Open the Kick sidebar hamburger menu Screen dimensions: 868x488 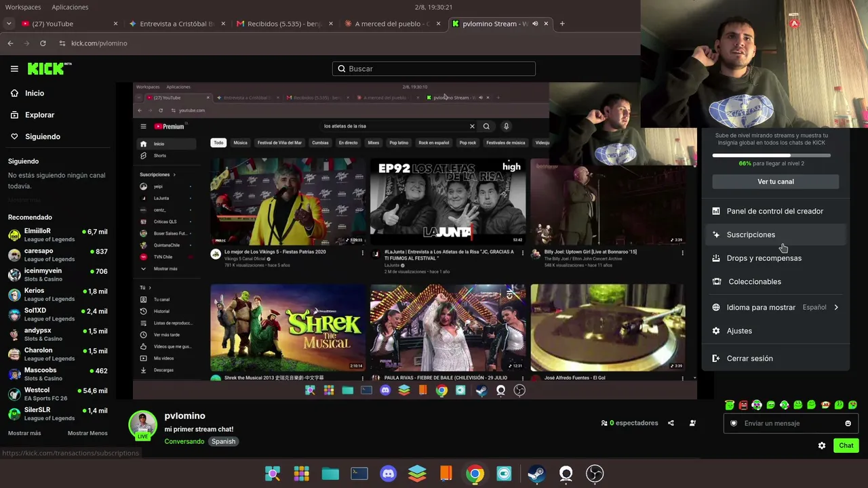point(14,68)
